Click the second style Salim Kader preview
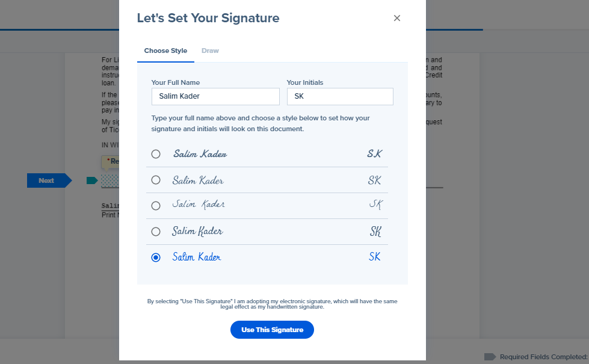Screen dimensions: 589x364 198,180
